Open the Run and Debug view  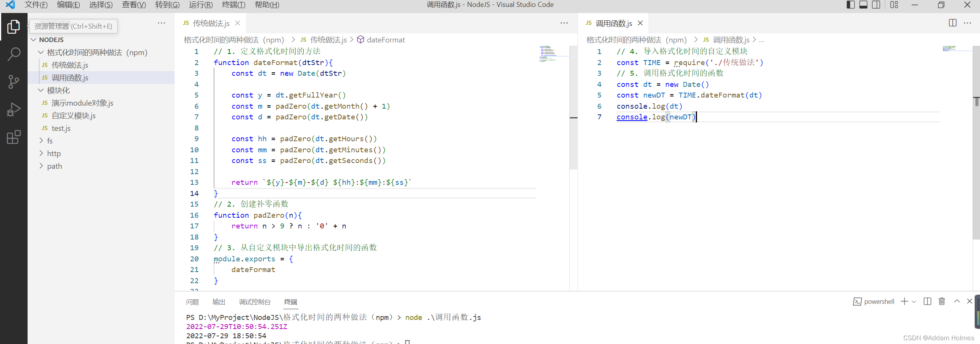(x=13, y=109)
